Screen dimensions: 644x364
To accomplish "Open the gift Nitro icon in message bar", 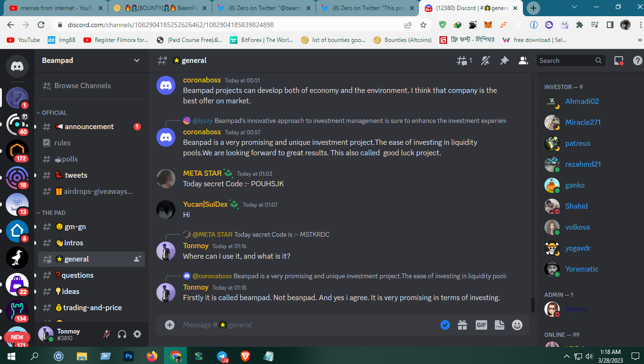I will pos(462,325).
